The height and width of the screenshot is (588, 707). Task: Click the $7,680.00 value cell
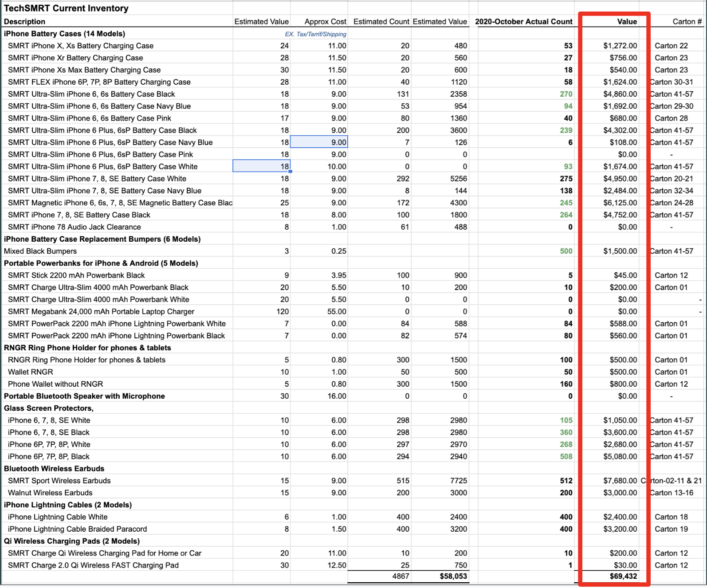point(620,481)
